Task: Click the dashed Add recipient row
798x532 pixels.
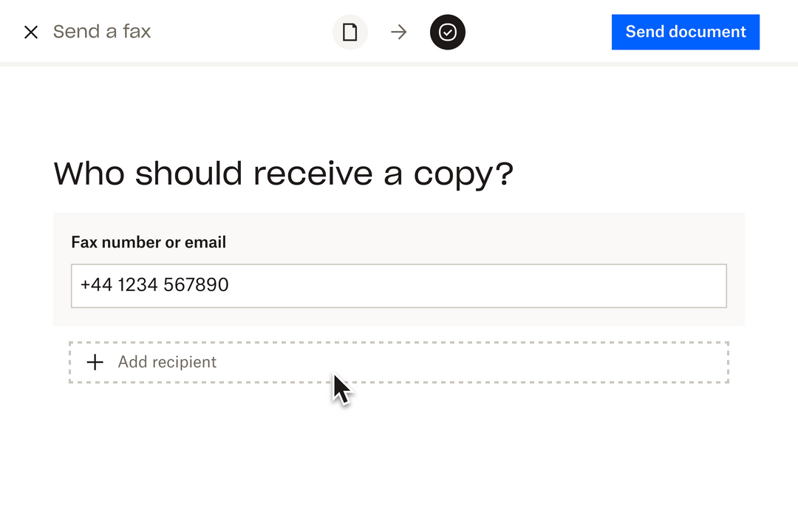Action: (399, 362)
